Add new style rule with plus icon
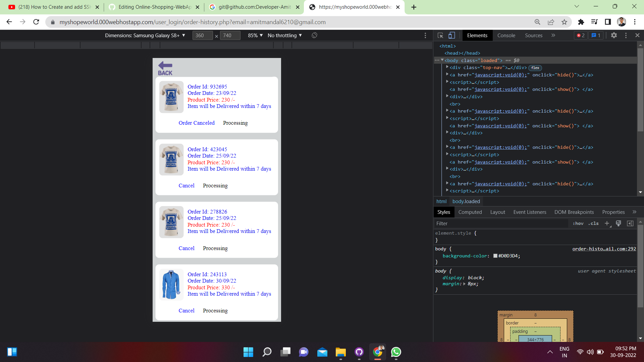Viewport: 644px width, 362px height. click(607, 223)
